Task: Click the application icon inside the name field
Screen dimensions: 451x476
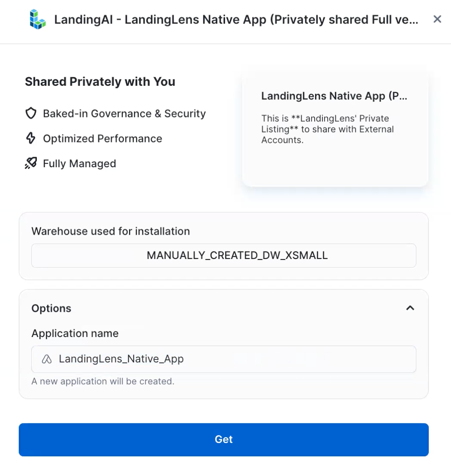Action: point(47,359)
